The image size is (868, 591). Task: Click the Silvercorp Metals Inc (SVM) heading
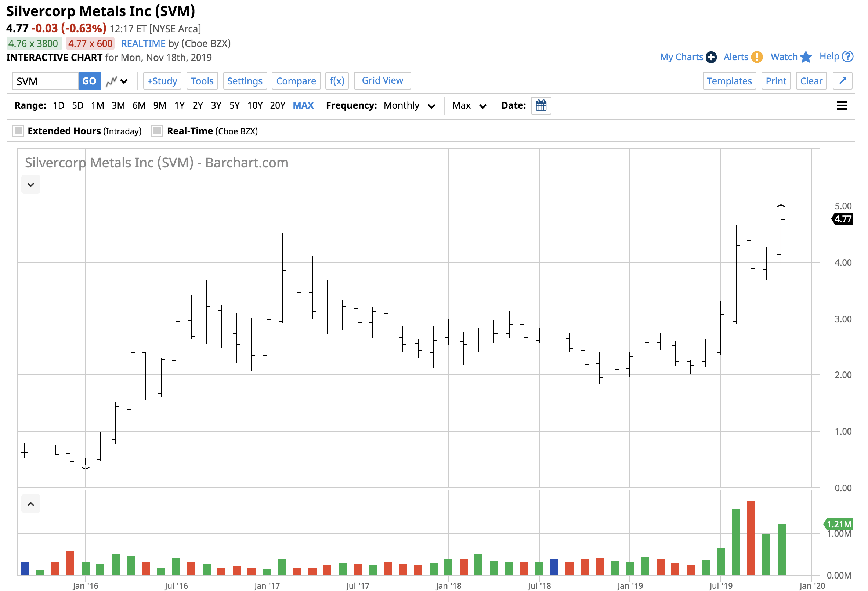[x=101, y=11]
